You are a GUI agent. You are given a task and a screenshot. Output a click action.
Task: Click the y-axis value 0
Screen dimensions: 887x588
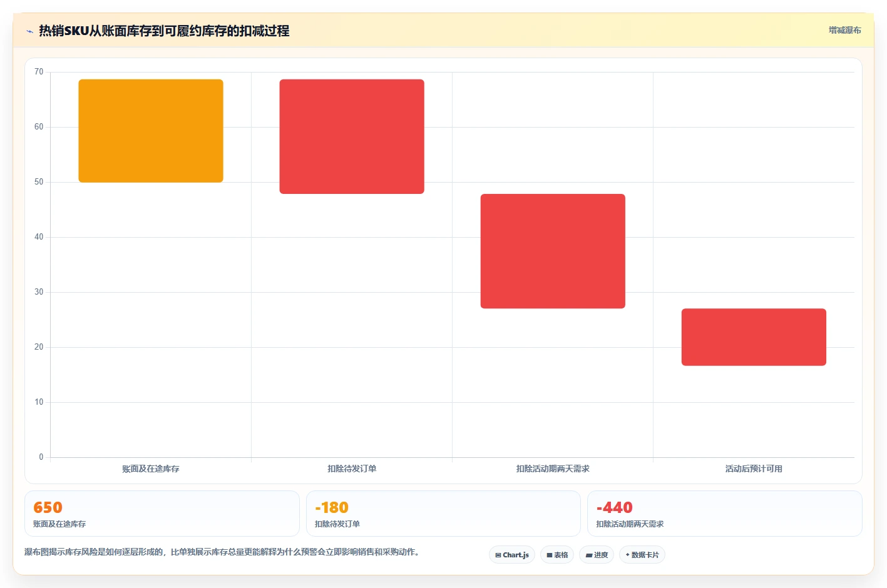click(x=41, y=457)
